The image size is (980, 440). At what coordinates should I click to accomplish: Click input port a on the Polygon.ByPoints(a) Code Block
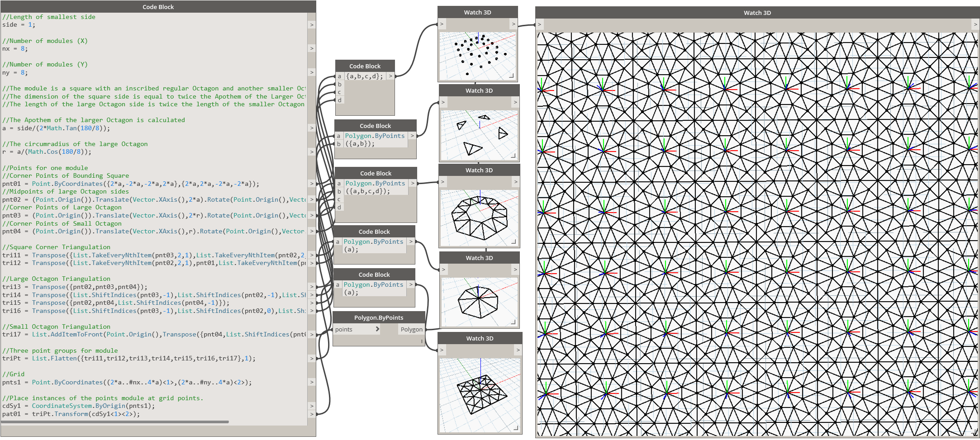(338, 241)
